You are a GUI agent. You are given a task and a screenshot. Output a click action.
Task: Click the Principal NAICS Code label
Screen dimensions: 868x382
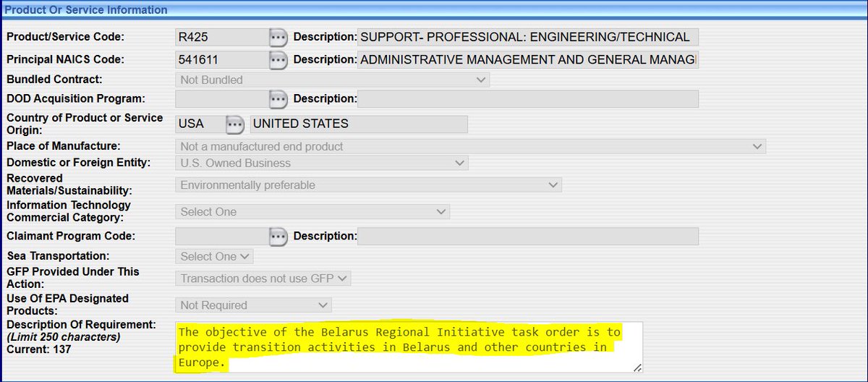[x=66, y=60]
